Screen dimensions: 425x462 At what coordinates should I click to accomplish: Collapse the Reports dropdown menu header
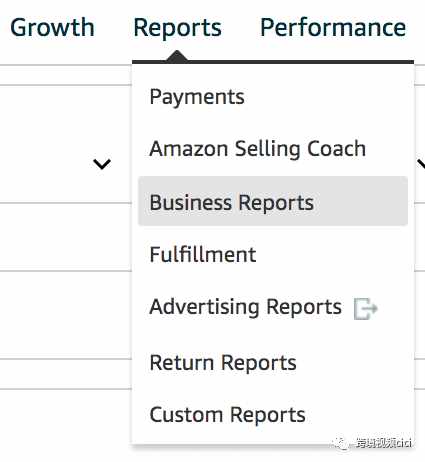point(177,27)
